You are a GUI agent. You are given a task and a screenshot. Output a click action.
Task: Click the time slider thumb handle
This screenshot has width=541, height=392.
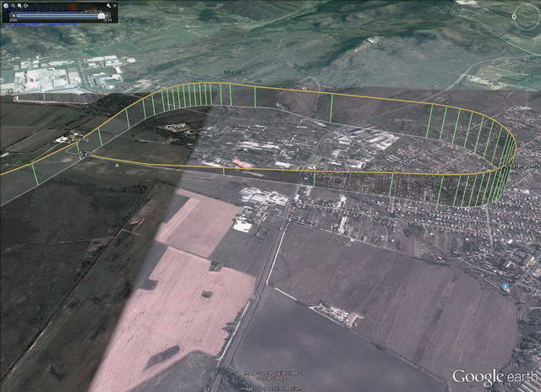pyautogui.click(x=101, y=15)
